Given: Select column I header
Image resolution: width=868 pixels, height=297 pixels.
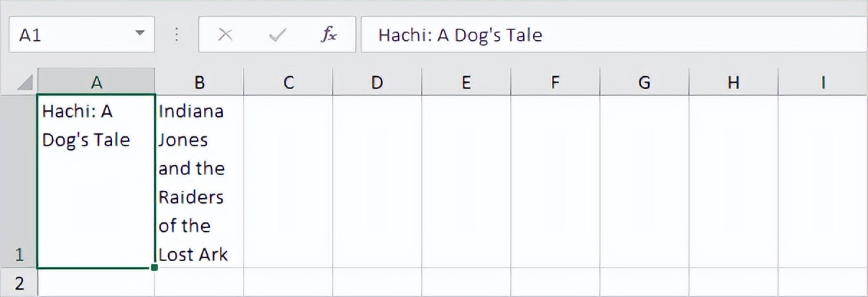Looking at the screenshot, I should coord(822,83).
